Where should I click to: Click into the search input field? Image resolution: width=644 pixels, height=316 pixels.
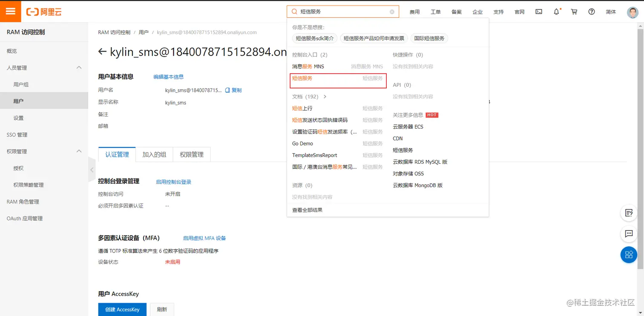[x=343, y=12]
